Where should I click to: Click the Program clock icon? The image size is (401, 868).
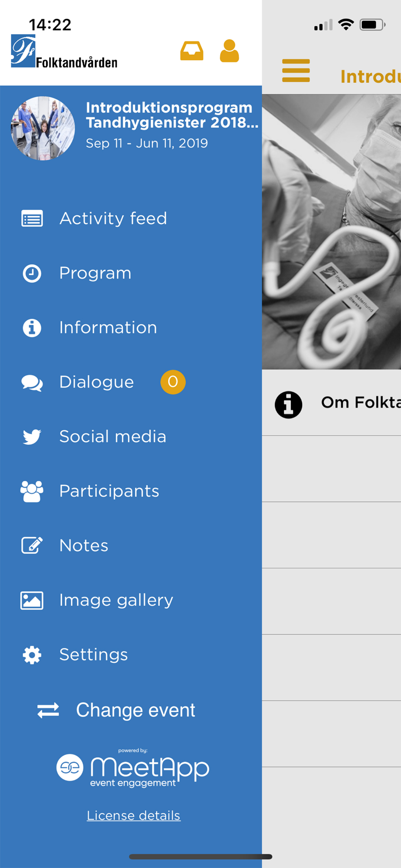[32, 273]
